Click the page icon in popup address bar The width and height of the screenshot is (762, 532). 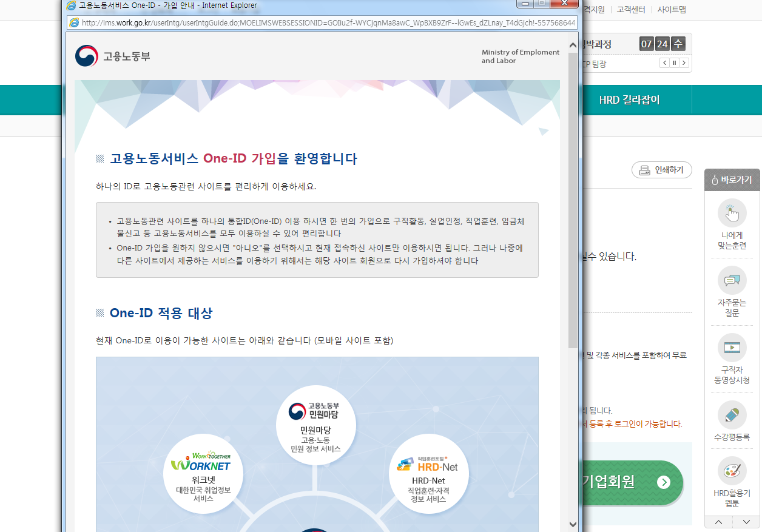75,22
